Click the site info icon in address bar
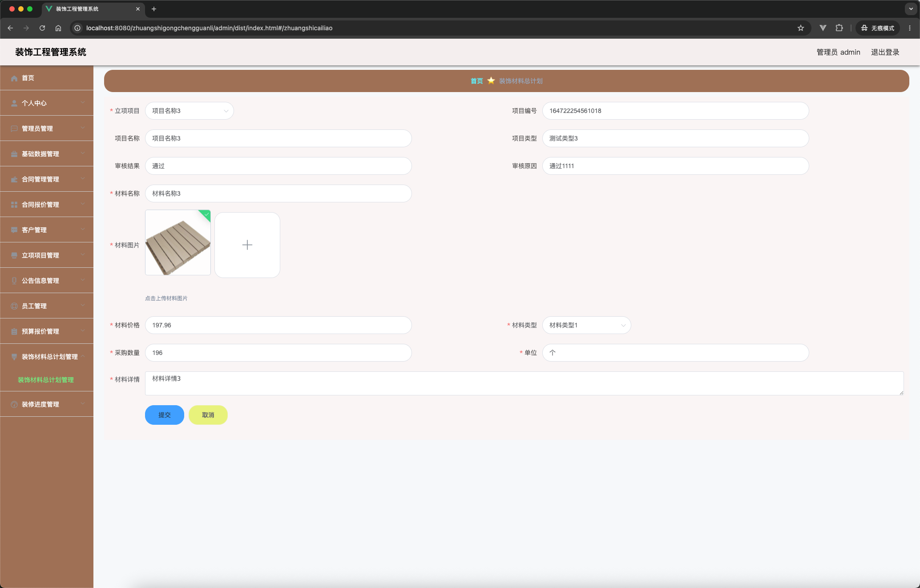The height and width of the screenshot is (588, 920). 77,28
